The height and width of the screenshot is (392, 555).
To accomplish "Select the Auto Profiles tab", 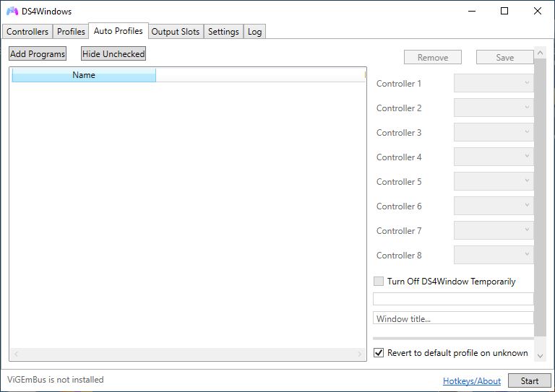I will click(x=119, y=31).
